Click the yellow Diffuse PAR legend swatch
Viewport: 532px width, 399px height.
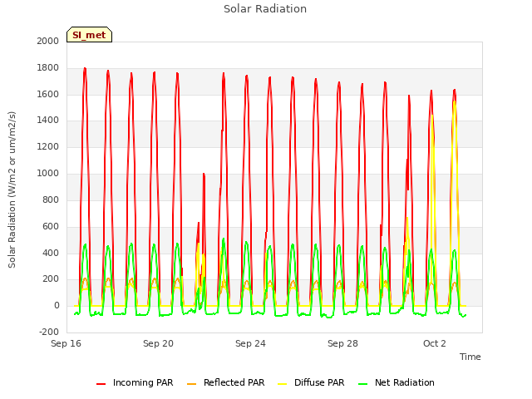283,384
